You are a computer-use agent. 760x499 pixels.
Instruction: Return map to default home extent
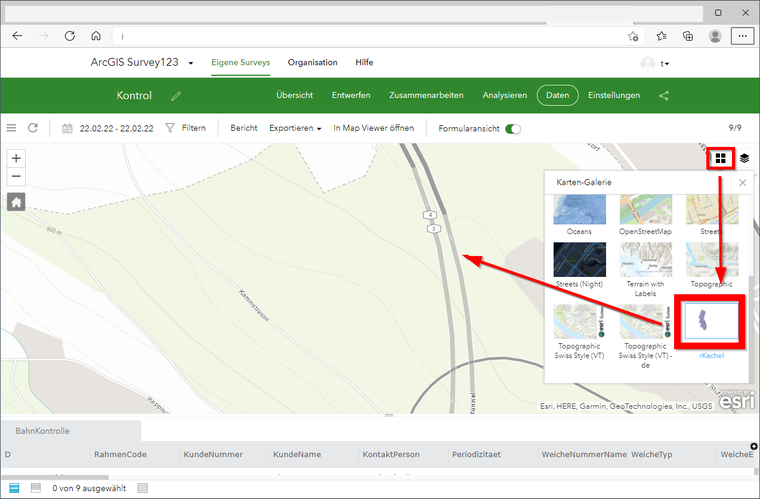pos(16,202)
